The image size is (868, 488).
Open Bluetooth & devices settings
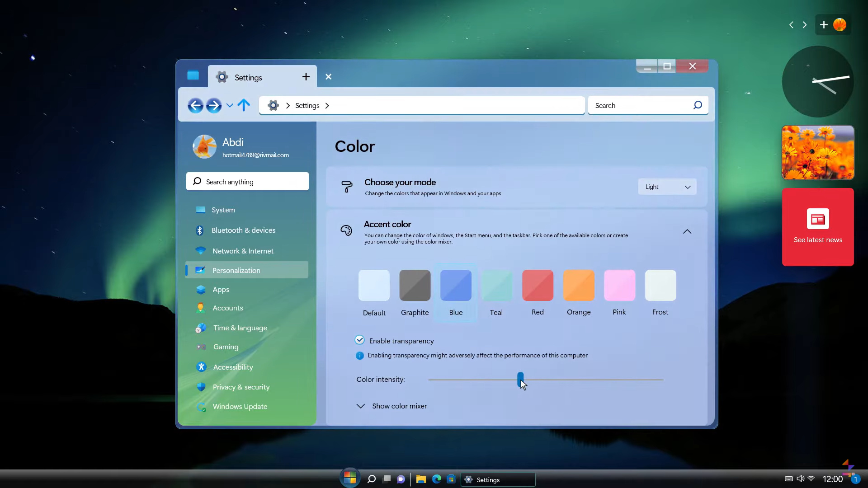tap(243, 230)
